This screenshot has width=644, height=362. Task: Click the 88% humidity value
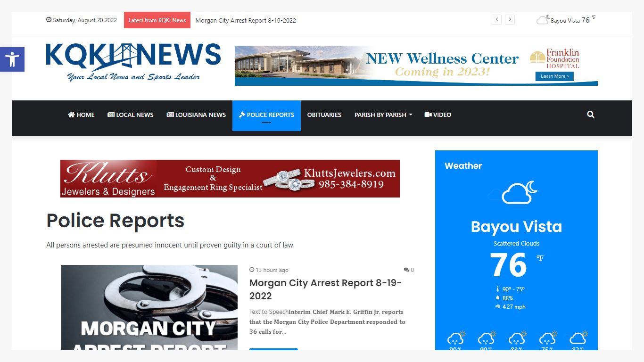pos(508,298)
